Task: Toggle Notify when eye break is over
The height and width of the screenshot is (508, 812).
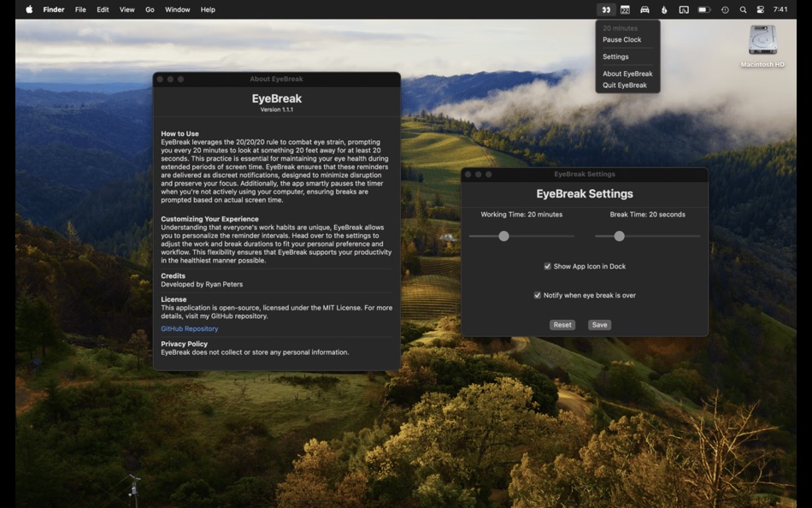Action: [538, 295]
